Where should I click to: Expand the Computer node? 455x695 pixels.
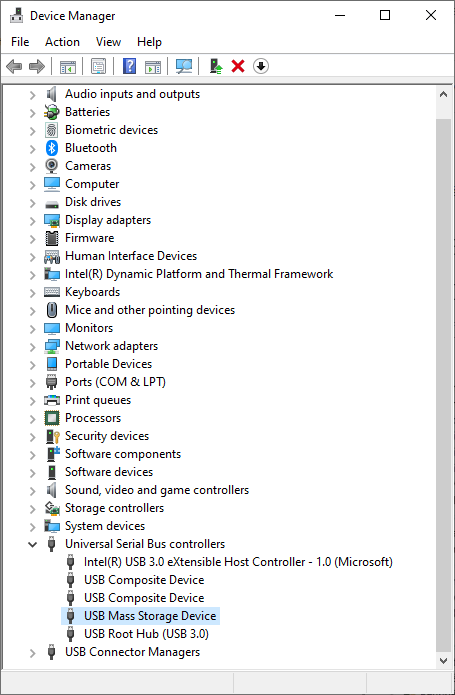point(32,184)
